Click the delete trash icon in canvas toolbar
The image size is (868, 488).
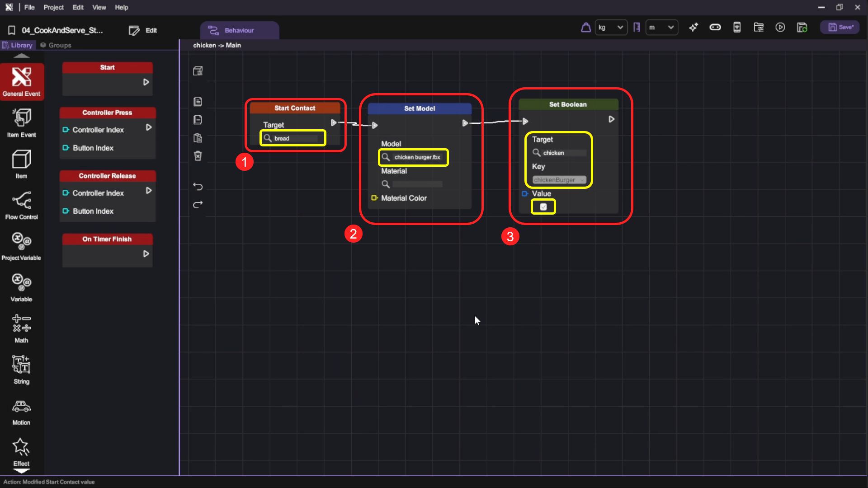[198, 156]
